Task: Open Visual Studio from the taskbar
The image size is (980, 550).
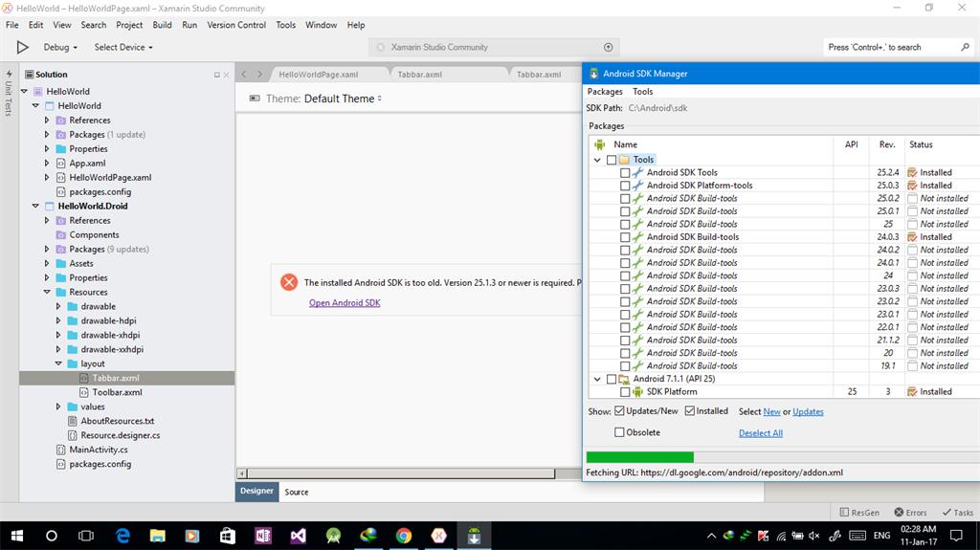Action: (x=299, y=536)
